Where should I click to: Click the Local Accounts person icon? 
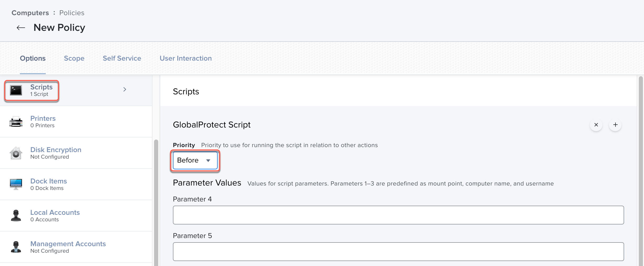pyautogui.click(x=16, y=216)
